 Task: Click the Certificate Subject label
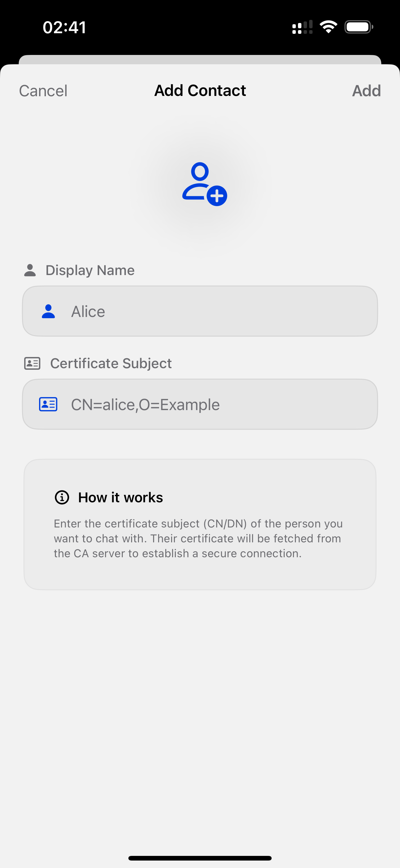(x=111, y=363)
